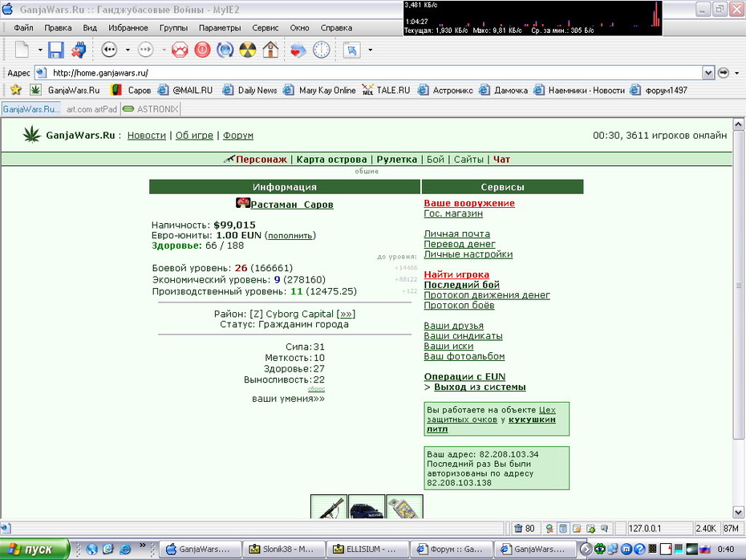Switch to the ASTRONIX tab
This screenshot has height=560, width=746.
pyautogui.click(x=150, y=109)
